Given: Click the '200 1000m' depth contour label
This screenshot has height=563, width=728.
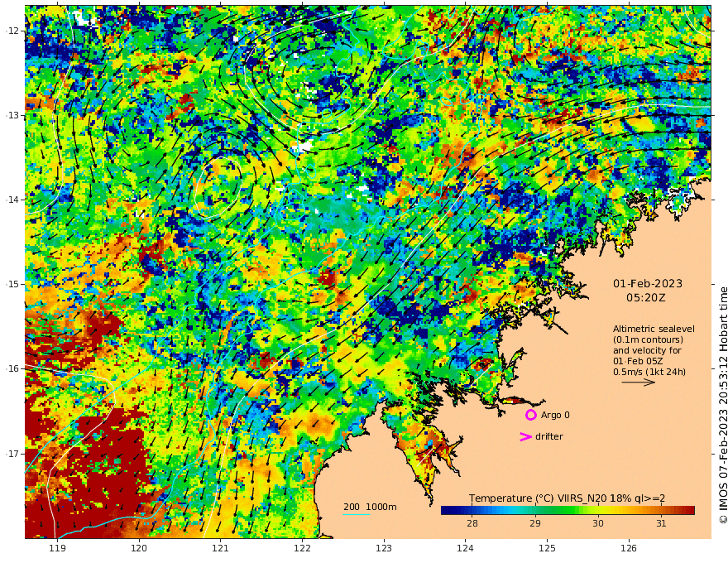Looking at the screenshot, I should pyautogui.click(x=370, y=507).
